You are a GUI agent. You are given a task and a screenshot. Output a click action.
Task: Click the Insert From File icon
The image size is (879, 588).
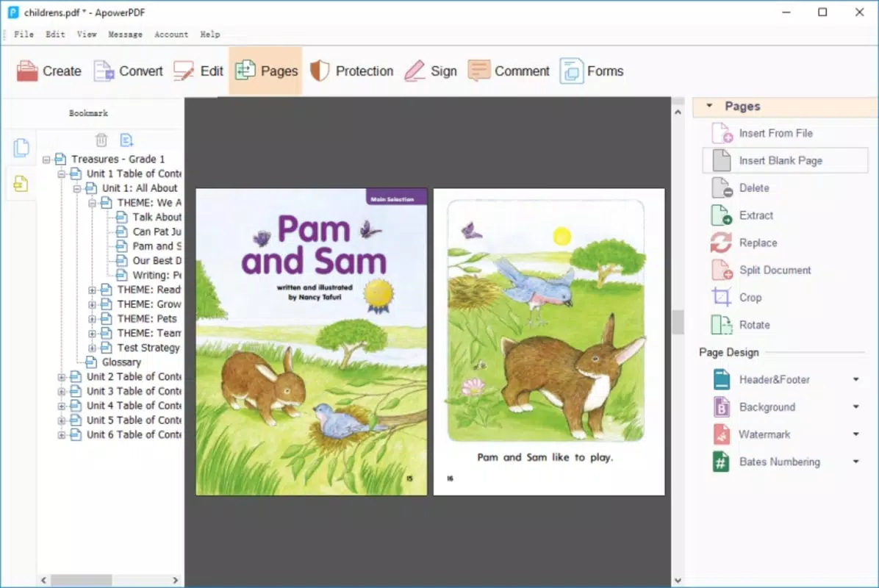tap(722, 134)
